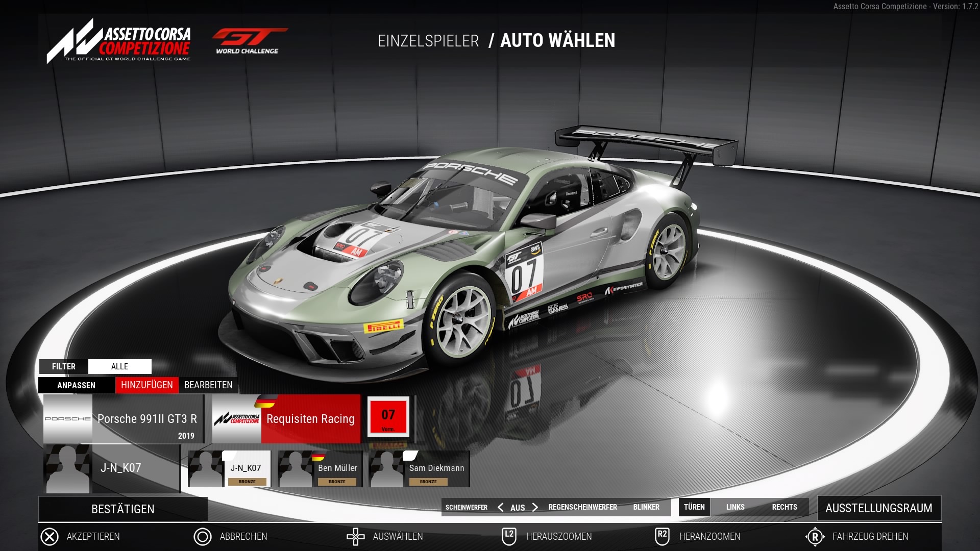Click the red number 07 swatch
Viewport: 980px width, 551px height.
click(x=388, y=418)
